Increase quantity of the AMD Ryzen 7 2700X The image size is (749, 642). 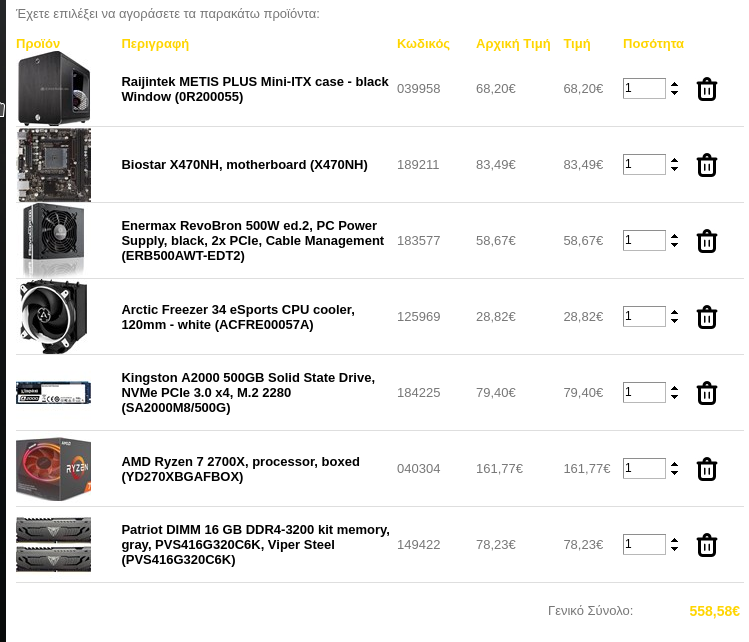[674, 464]
